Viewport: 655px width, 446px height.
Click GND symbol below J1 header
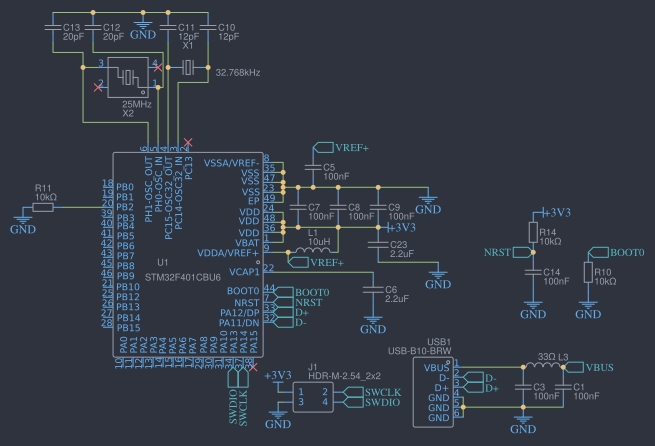coord(278,420)
